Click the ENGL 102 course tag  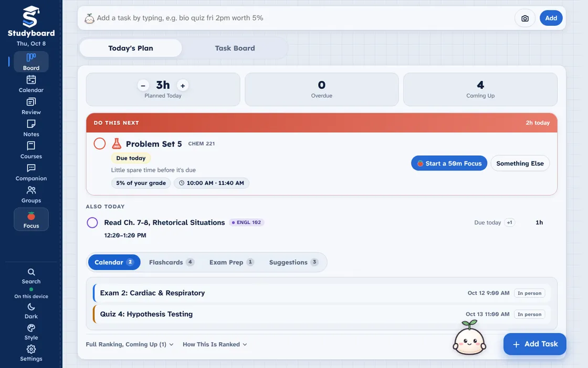(246, 222)
